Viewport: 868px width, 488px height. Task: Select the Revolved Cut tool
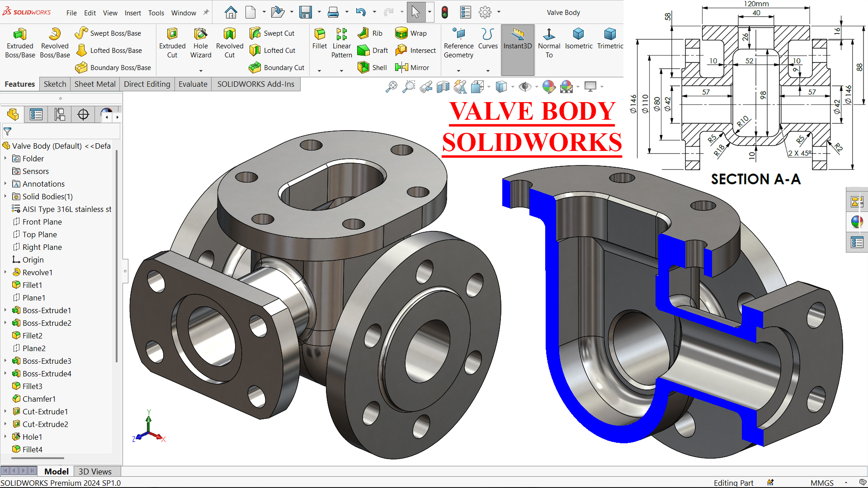coord(230,43)
